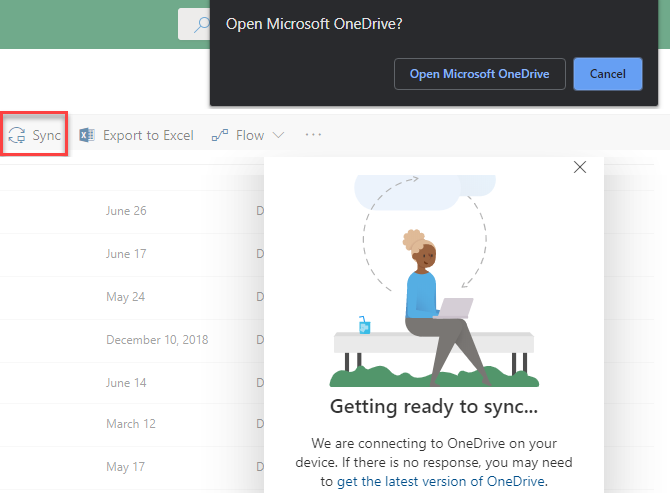Click the Open Microsoft OneDrive button

479,74
